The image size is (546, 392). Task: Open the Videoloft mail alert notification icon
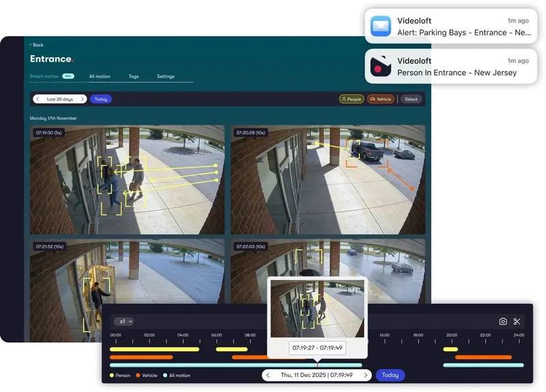[381, 26]
